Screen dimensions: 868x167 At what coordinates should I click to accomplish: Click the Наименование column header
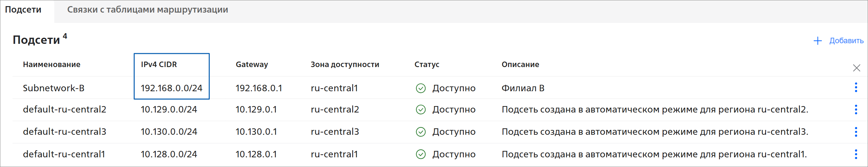(52, 64)
